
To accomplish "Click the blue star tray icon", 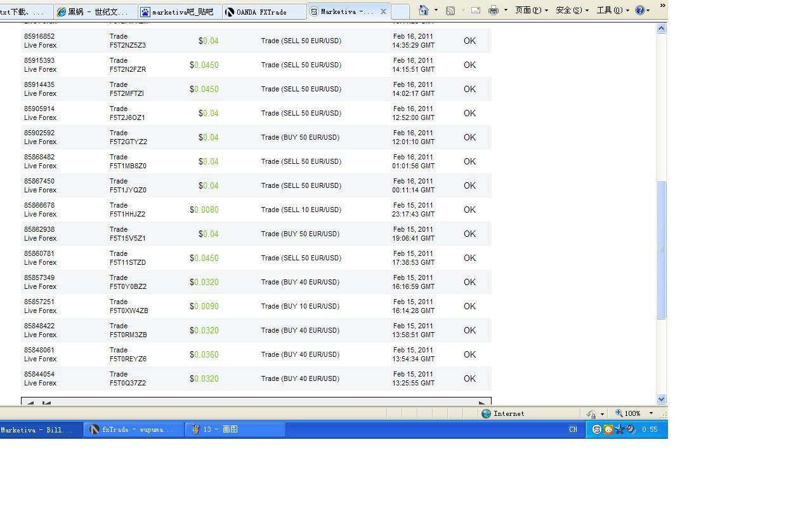I will point(620,429).
